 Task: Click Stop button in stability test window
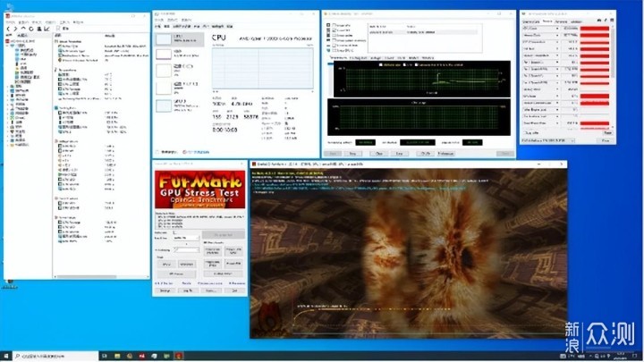pos(352,154)
